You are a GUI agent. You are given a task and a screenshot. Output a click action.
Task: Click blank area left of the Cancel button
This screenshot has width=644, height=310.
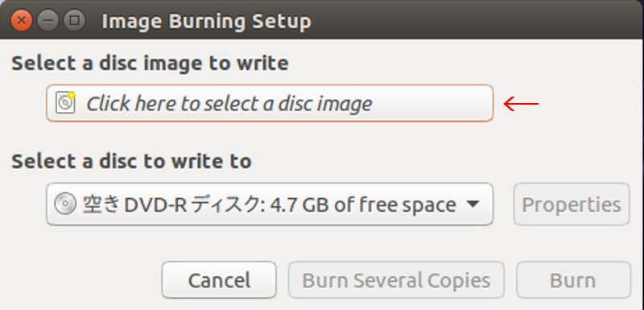tap(82, 280)
